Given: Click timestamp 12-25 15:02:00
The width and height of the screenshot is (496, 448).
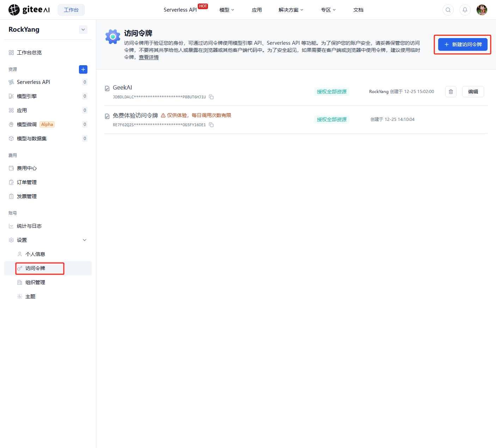Looking at the screenshot, I should click(x=419, y=91).
